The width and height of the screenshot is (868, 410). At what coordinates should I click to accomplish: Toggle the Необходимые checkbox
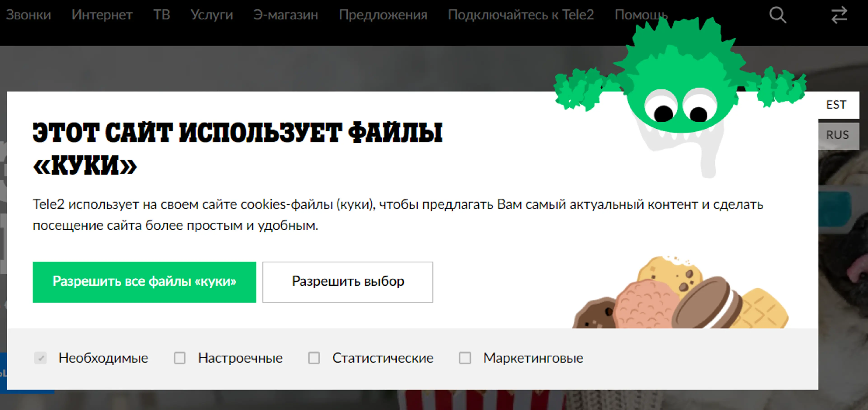[x=40, y=358]
